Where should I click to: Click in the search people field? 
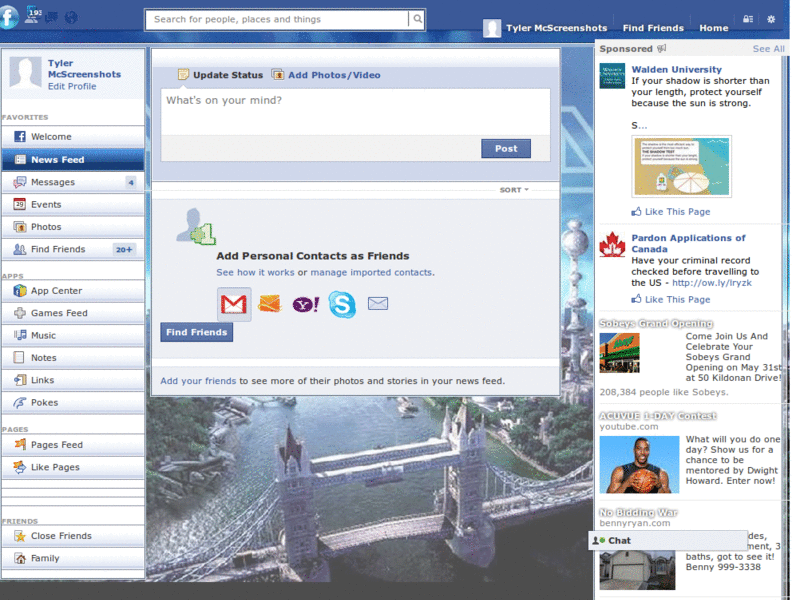pos(277,19)
